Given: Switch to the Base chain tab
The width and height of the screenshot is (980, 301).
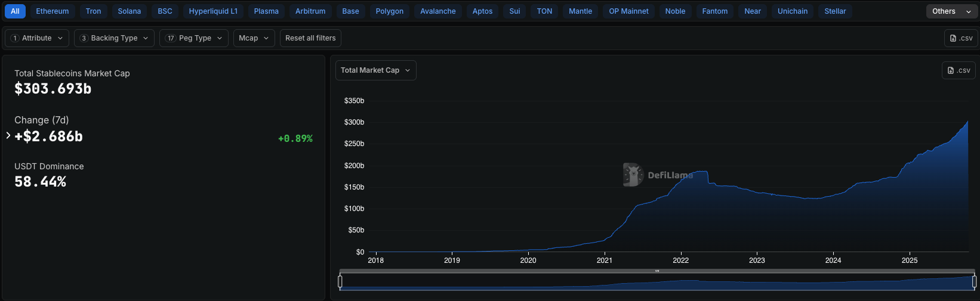Looking at the screenshot, I should pyautogui.click(x=351, y=11).
